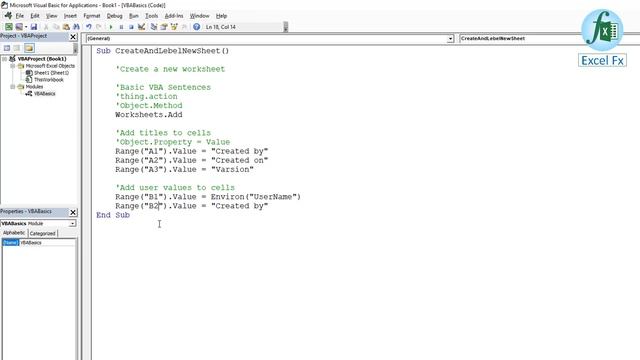Screen dimensions: 640x360
Task: Select Sheet1 (Sheet1) in project tree
Action: tap(51, 73)
